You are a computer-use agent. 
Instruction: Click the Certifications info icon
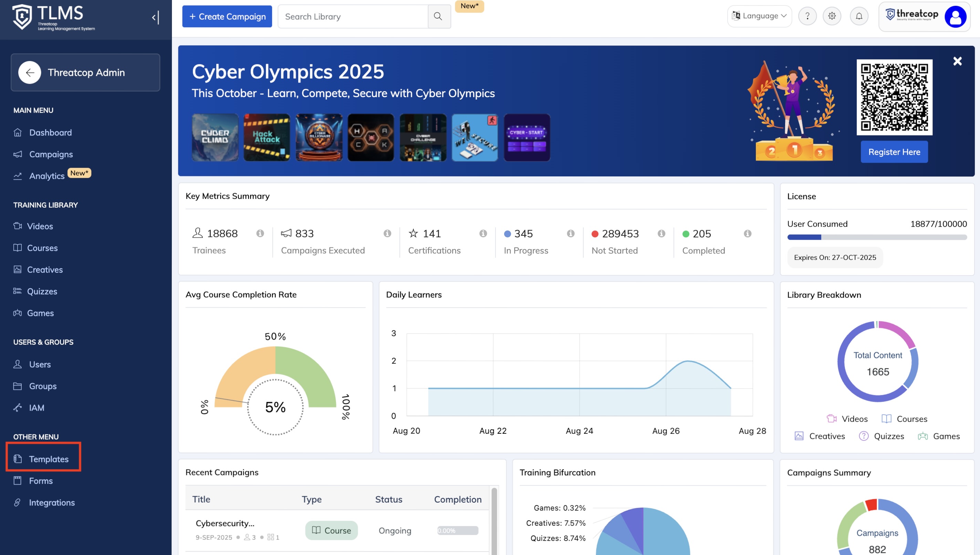(483, 233)
